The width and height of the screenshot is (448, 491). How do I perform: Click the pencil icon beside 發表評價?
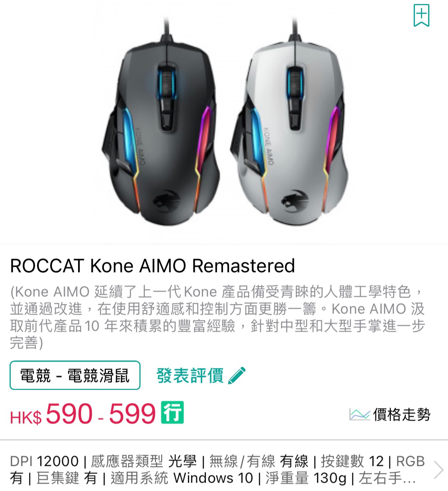[x=237, y=376]
